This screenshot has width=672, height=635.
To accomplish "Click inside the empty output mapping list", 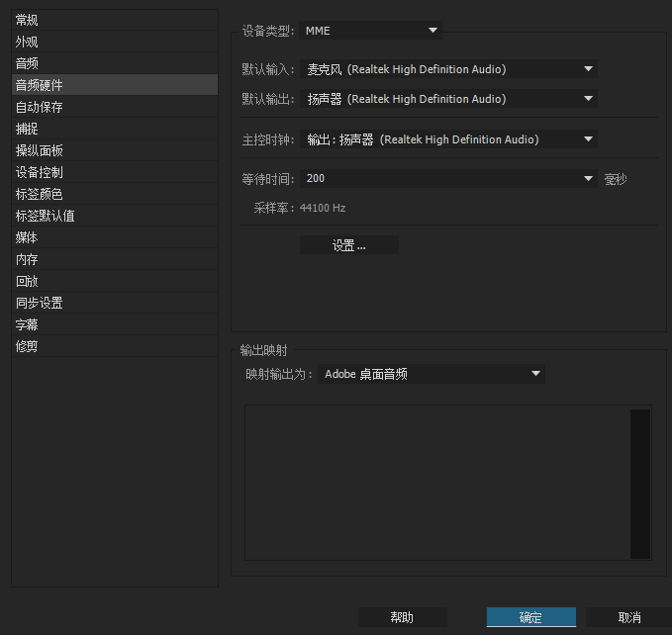I will pyautogui.click(x=435, y=485).
